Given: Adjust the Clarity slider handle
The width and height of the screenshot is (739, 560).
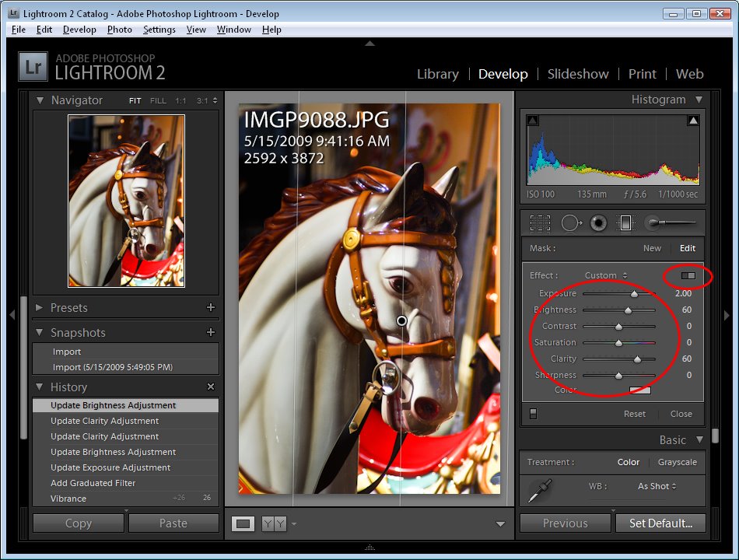Looking at the screenshot, I should [637, 359].
